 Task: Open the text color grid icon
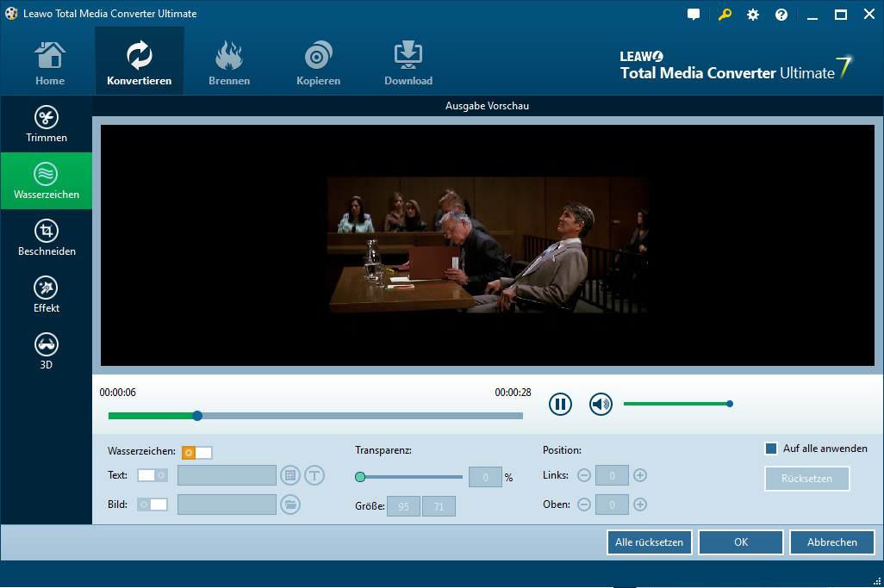[x=290, y=475]
